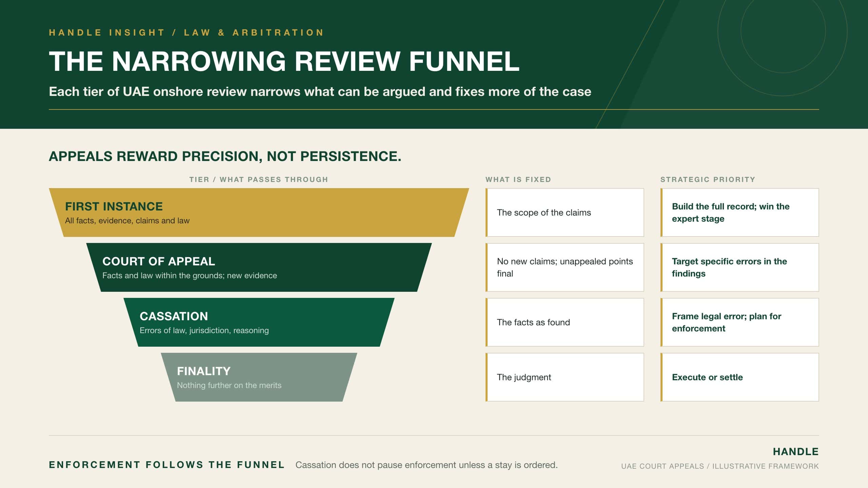Screen dimensions: 868x488
Task: Click 'UAE COURT APPEALS / ILLUSTRATIVE FRAMEWORK' footer text
Action: (720, 466)
